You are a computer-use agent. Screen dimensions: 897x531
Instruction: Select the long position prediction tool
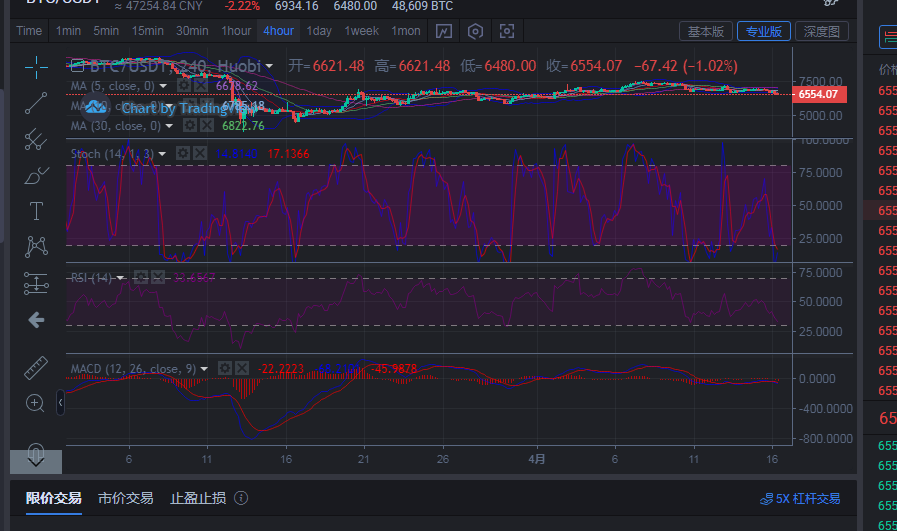(36, 283)
